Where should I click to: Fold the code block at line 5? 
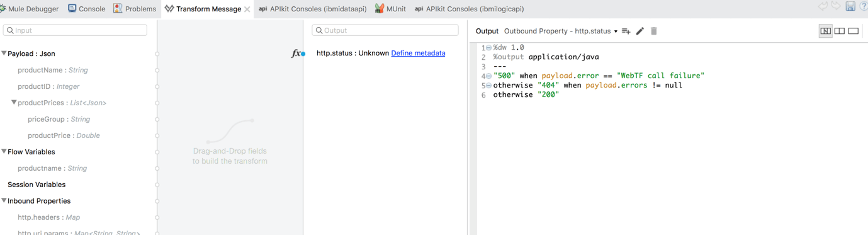point(489,86)
